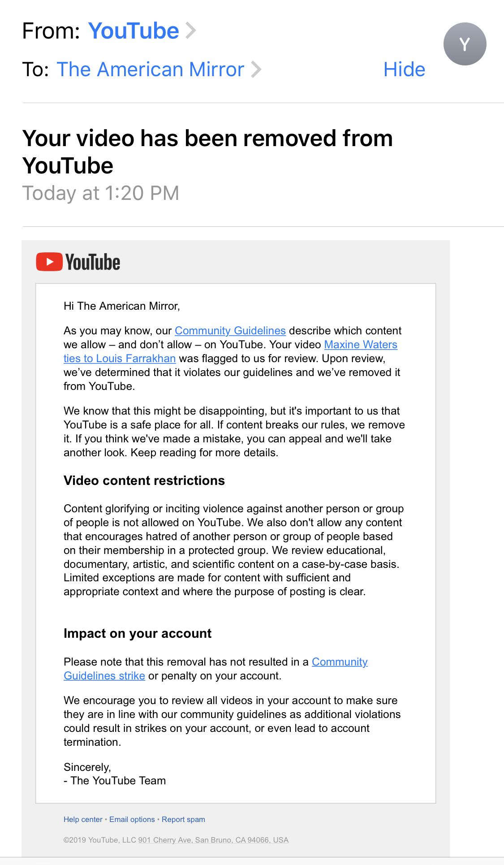504x865 pixels.
Task: Open Help center footer link
Action: coord(83,819)
